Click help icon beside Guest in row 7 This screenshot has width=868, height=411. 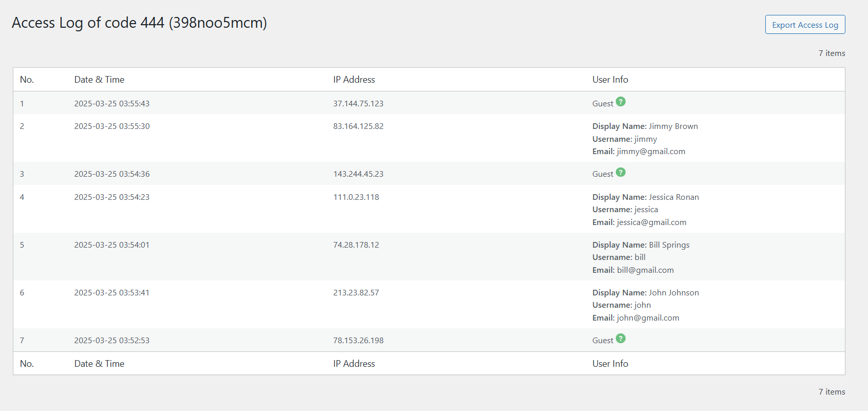pos(620,339)
